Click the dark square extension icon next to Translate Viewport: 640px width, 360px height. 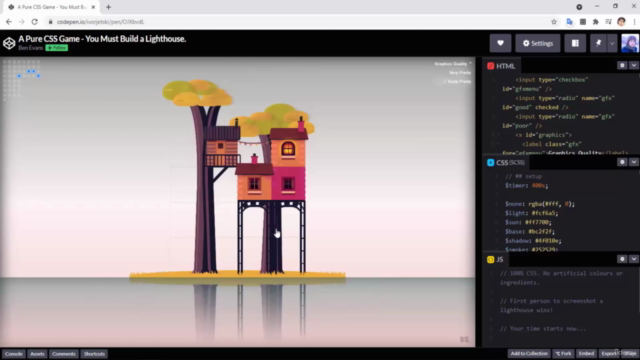(583, 22)
